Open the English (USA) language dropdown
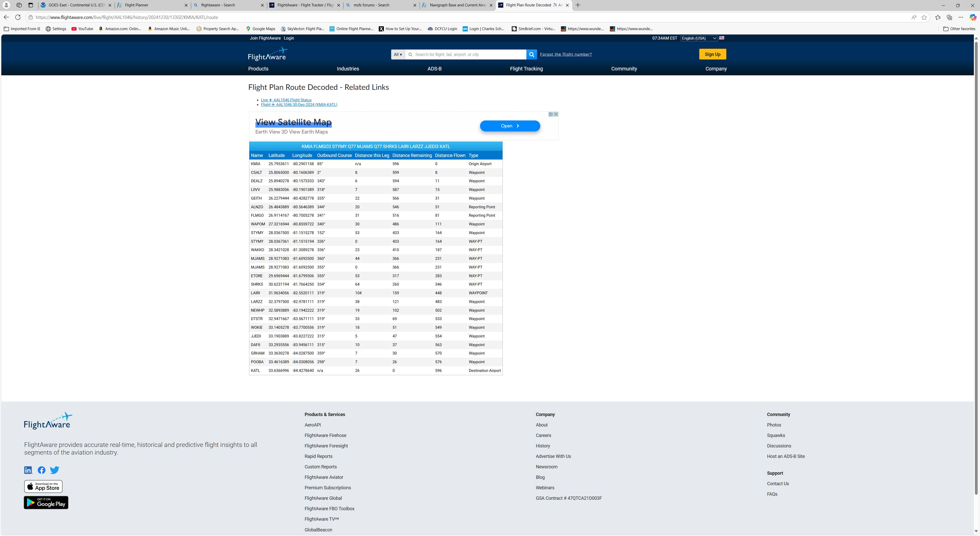 [x=699, y=38]
